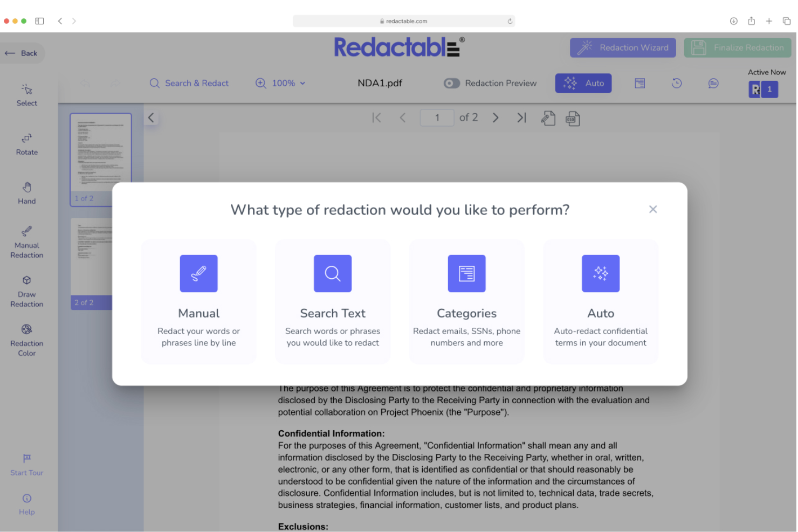The image size is (798, 532).
Task: Click the browser back arrow
Action: click(x=60, y=21)
